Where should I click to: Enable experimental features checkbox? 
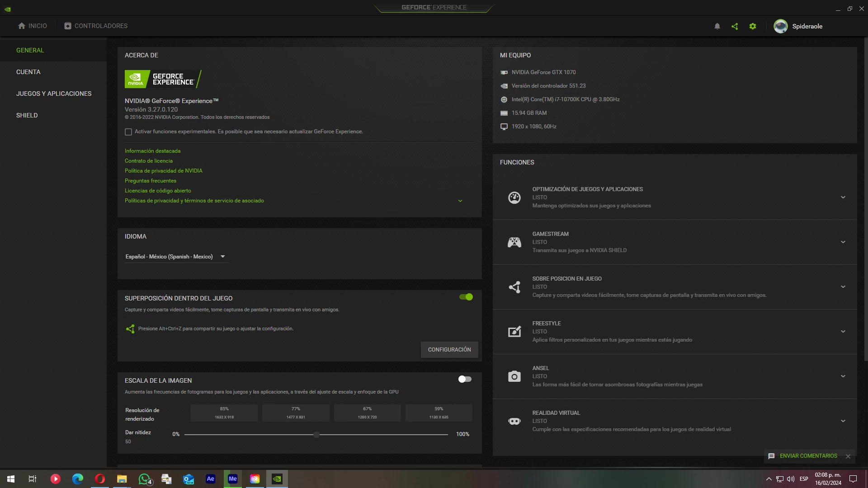tap(128, 132)
